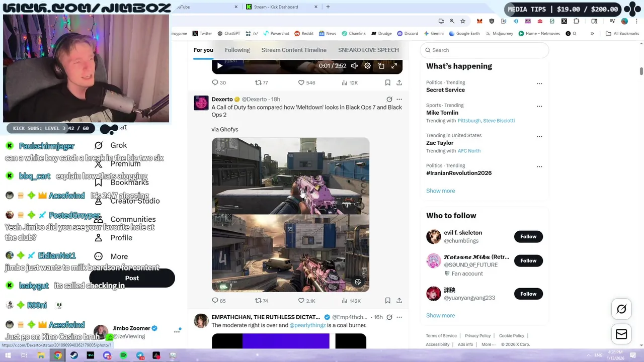Image resolution: width=644 pixels, height=362 pixels.
Task: Open Jimbo Zoomer account options
Action: [x=177, y=331]
